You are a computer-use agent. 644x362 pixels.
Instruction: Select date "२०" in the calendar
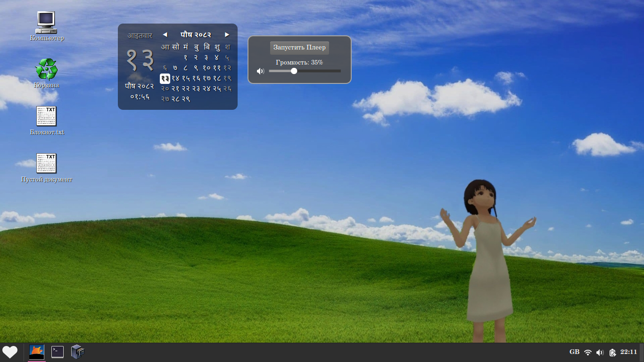tap(165, 89)
